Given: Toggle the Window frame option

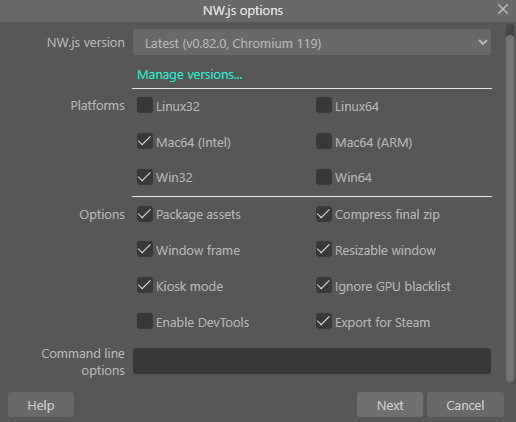Looking at the screenshot, I should (145, 249).
